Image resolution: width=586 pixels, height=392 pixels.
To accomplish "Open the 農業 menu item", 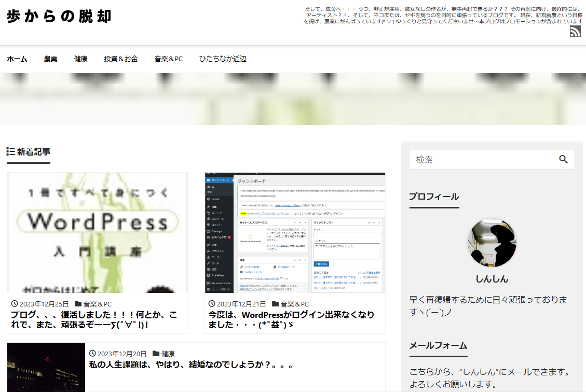I will coord(50,59).
